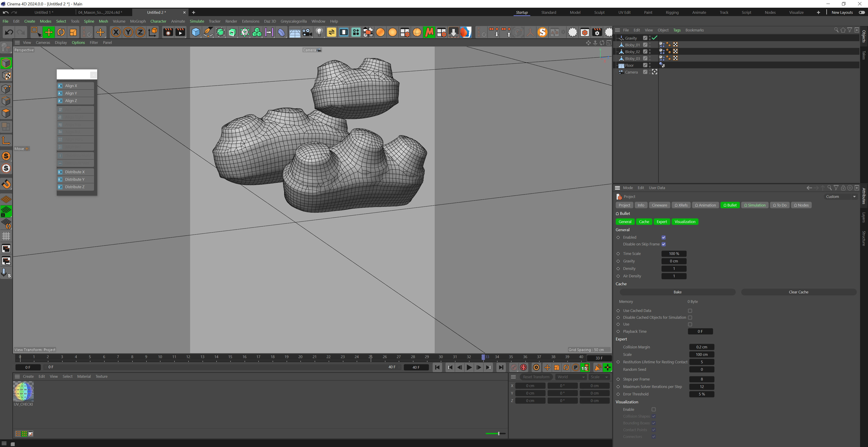This screenshot has width=868, height=447.
Task: Click the Light object icon
Action: 319,32
